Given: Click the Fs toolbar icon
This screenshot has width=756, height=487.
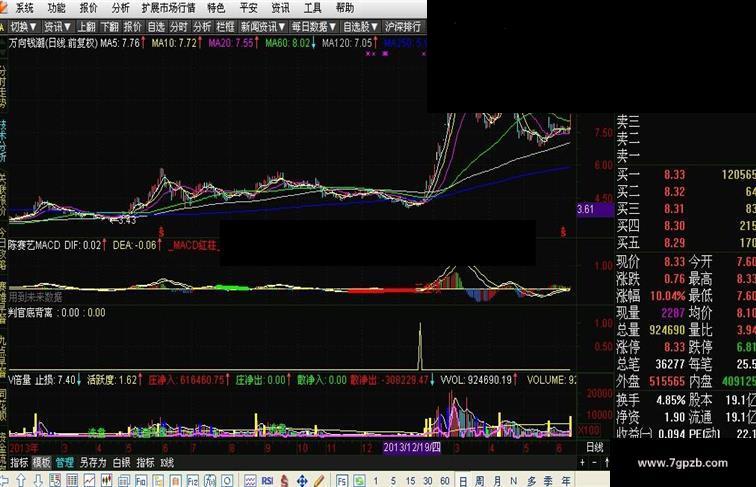Looking at the screenshot, I should pos(342,480).
